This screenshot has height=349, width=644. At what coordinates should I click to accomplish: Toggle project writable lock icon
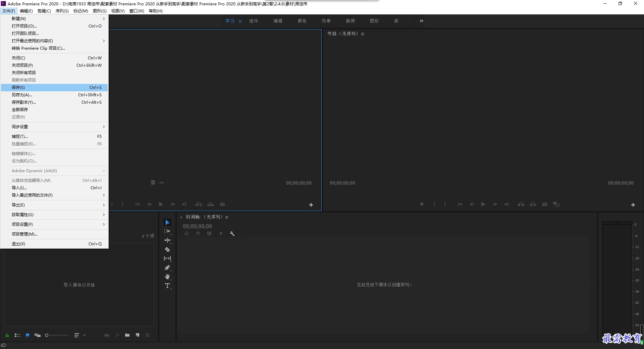[x=7, y=335]
